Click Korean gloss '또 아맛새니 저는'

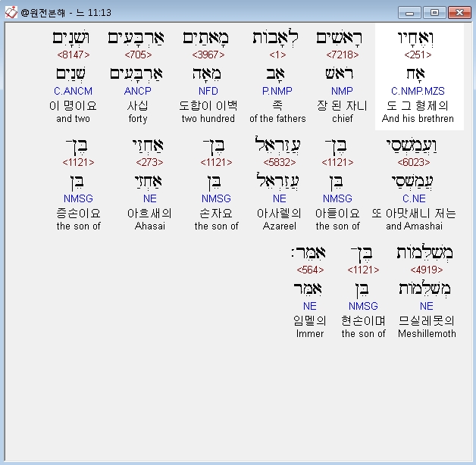414,214
